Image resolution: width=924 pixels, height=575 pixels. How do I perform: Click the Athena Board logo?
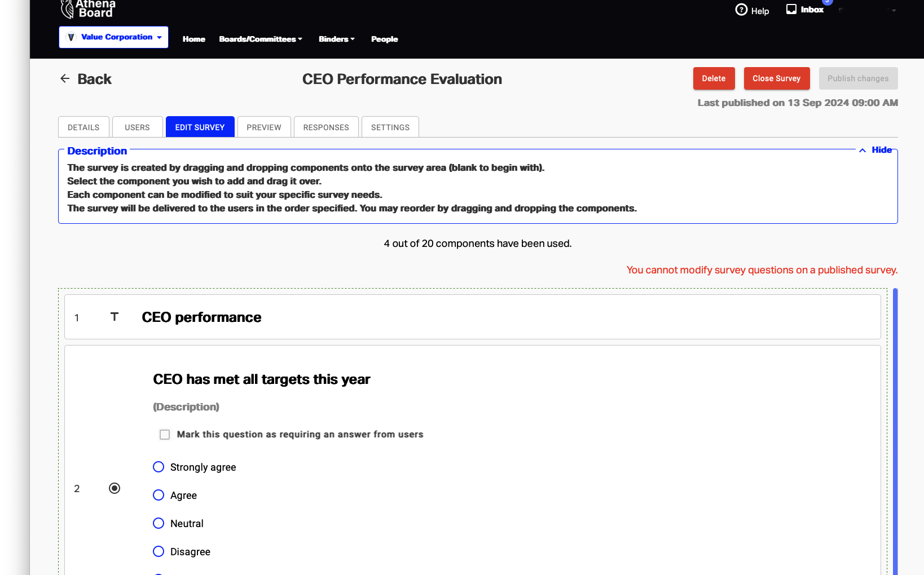tap(87, 9)
